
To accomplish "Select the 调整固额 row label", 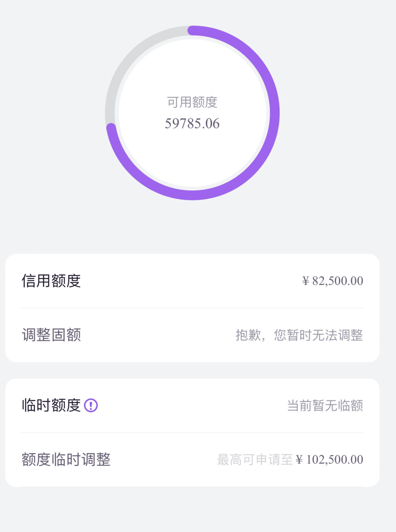I will tap(51, 335).
